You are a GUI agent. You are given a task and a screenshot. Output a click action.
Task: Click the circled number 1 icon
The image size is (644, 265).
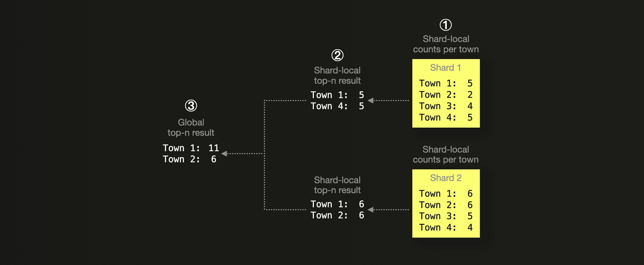pyautogui.click(x=446, y=25)
